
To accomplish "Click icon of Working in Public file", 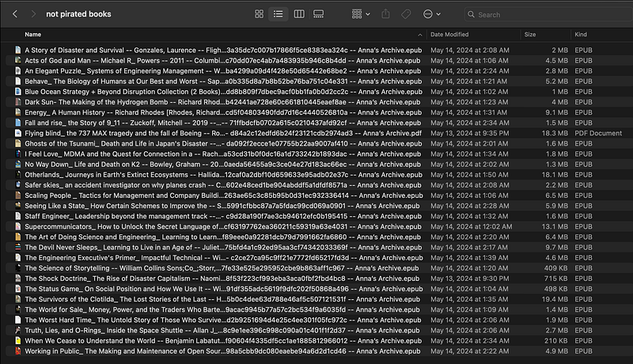I will [x=17, y=351].
